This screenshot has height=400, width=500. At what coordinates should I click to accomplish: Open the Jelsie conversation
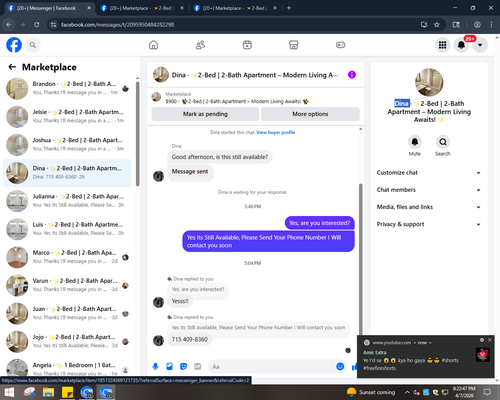coord(68,117)
